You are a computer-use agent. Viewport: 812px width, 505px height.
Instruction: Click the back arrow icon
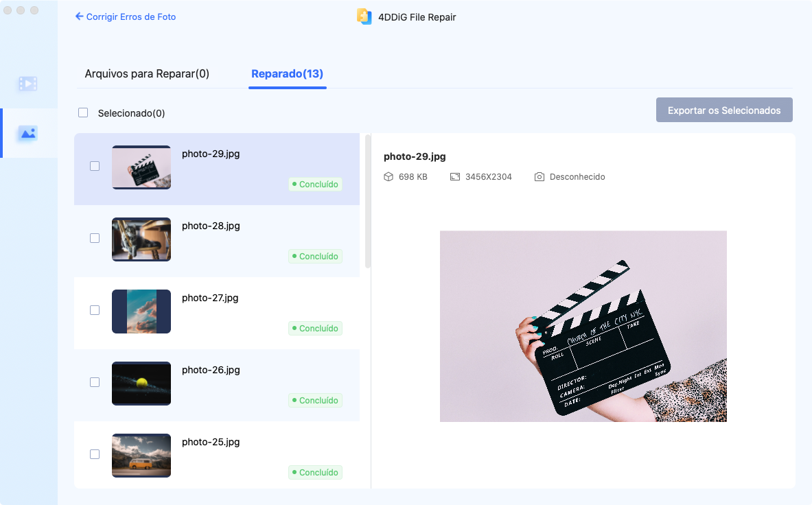pos(79,16)
